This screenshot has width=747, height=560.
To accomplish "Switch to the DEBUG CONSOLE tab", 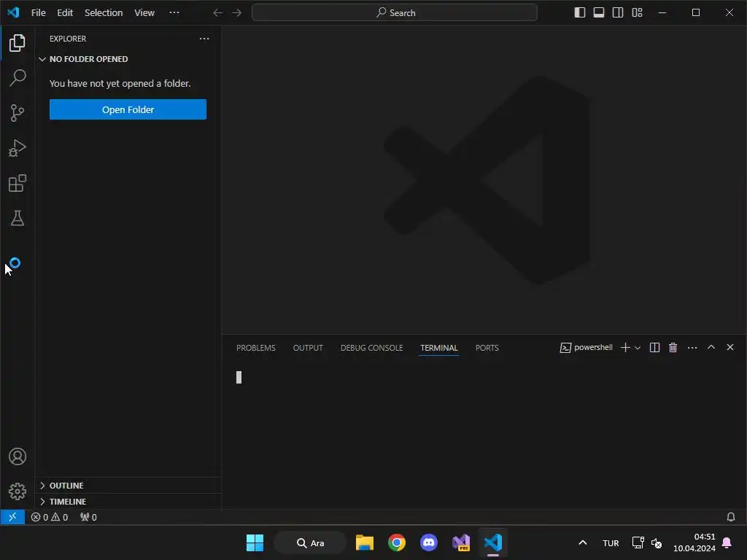I will [x=371, y=348].
